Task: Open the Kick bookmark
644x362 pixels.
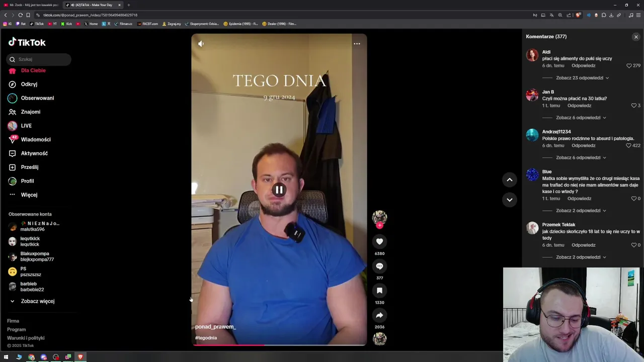Action: pyautogui.click(x=66, y=24)
